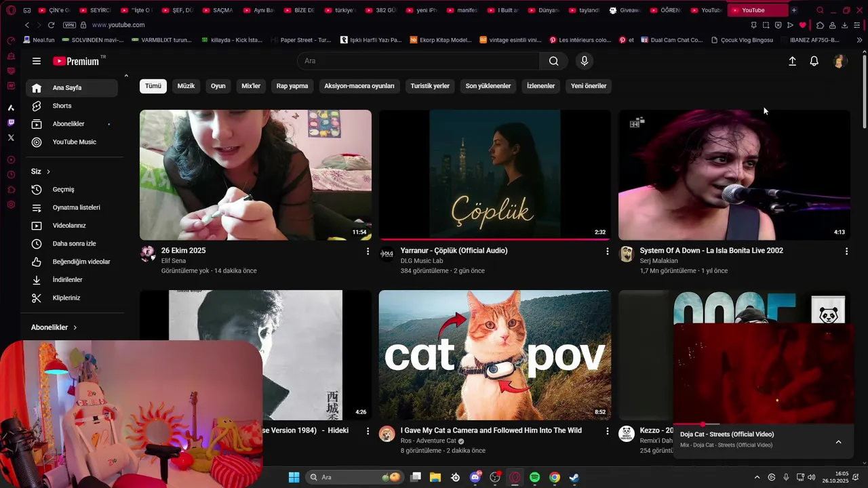The width and height of the screenshot is (868, 488).
Task: Open options for Yarranur - Çöplük video
Action: [608, 251]
